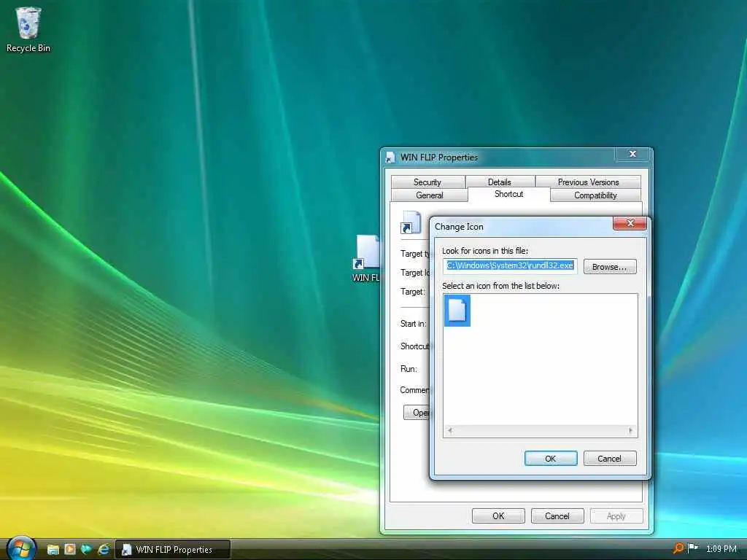Click the Browse... button in Change Icon
Viewport: 747px width, 560px height.
pyautogui.click(x=610, y=267)
